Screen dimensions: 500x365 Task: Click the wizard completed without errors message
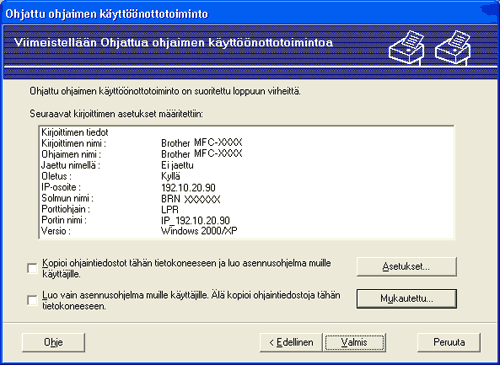[x=165, y=91]
